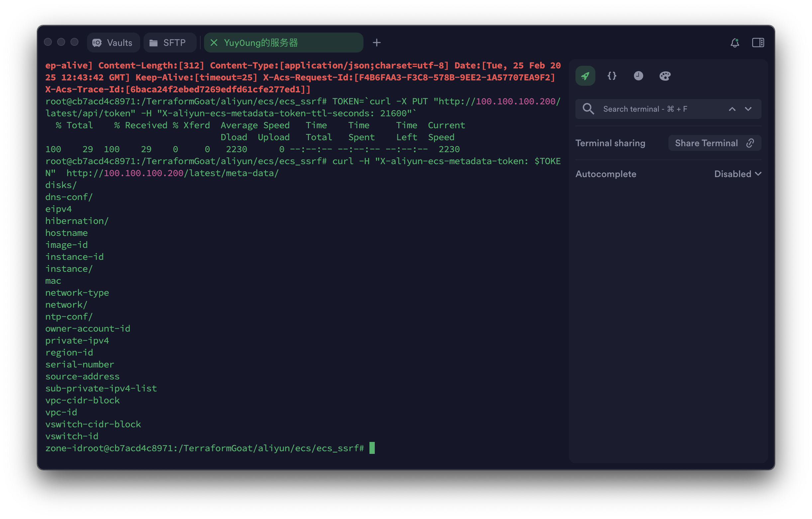
Task: Expand the Autocomplete Disabled dropdown
Action: (738, 174)
